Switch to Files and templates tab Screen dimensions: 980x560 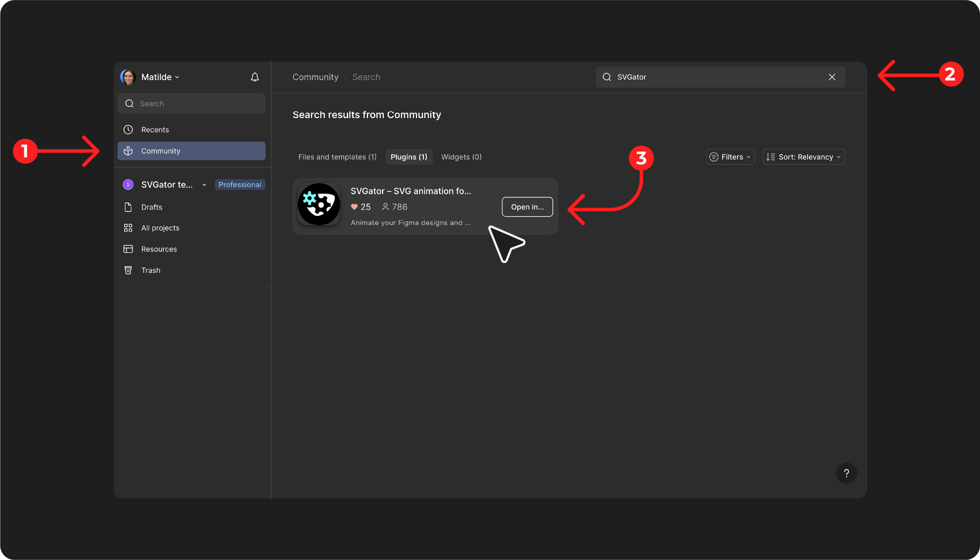337,157
